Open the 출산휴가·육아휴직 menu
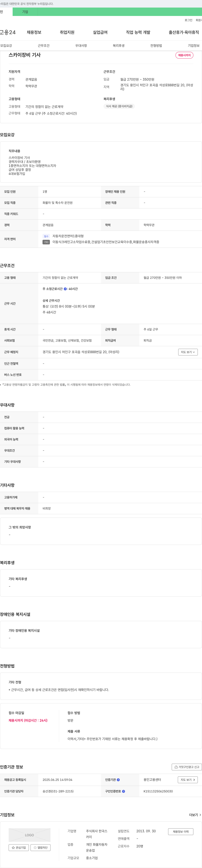Image resolution: width=202 pixels, height=868 pixels. [x=184, y=32]
